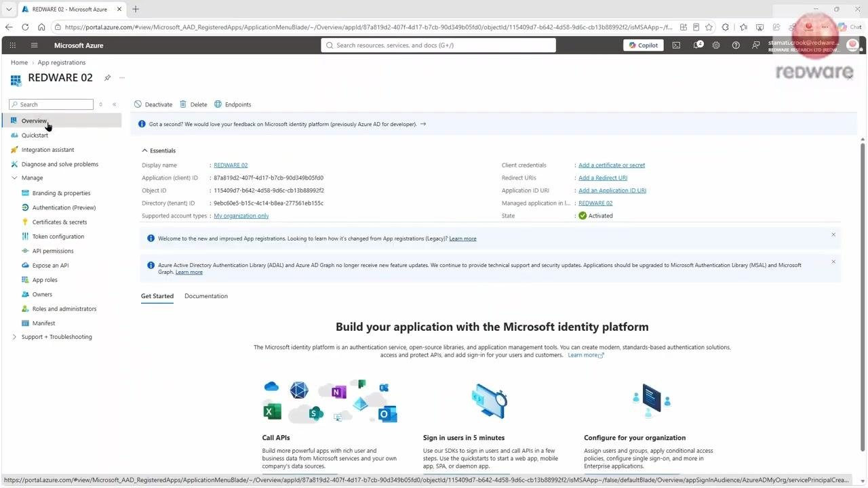The width and height of the screenshot is (868, 488).
Task: Collapse the Essentials section
Action: point(145,150)
